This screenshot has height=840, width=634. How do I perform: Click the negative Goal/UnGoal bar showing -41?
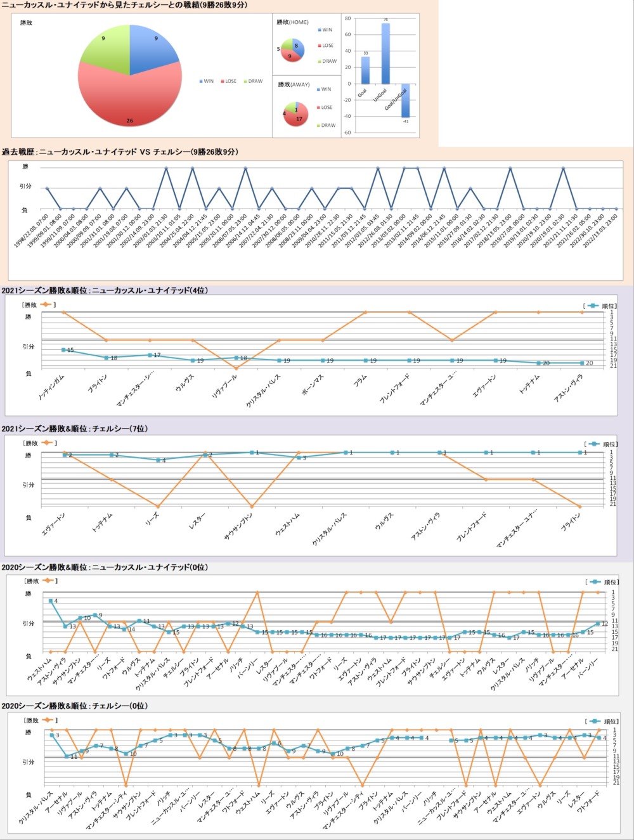pyautogui.click(x=406, y=100)
